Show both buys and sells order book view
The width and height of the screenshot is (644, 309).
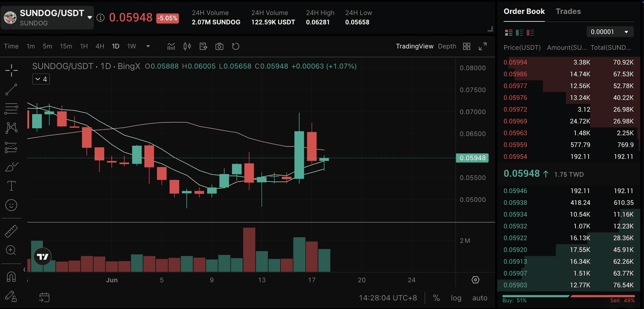pyautogui.click(x=509, y=32)
